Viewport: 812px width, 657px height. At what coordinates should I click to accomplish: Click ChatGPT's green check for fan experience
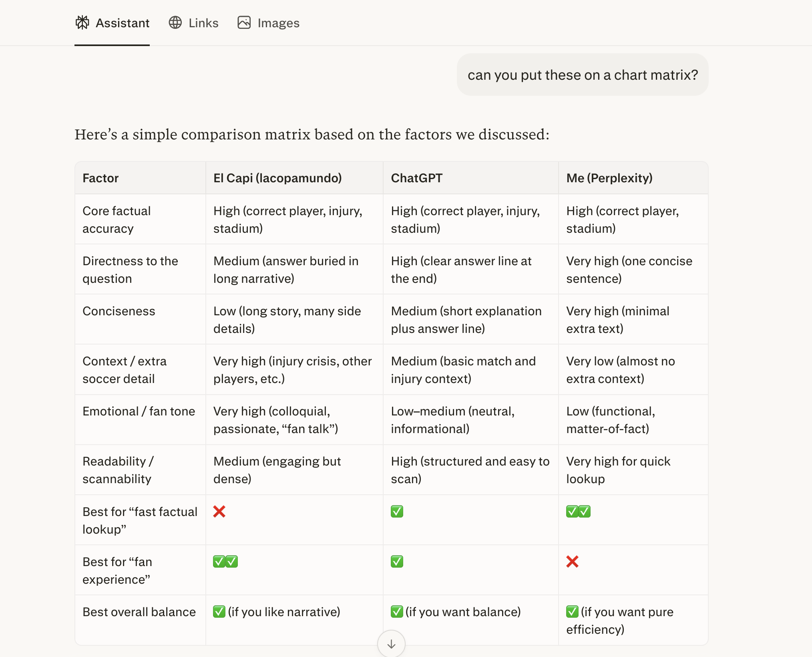point(397,562)
